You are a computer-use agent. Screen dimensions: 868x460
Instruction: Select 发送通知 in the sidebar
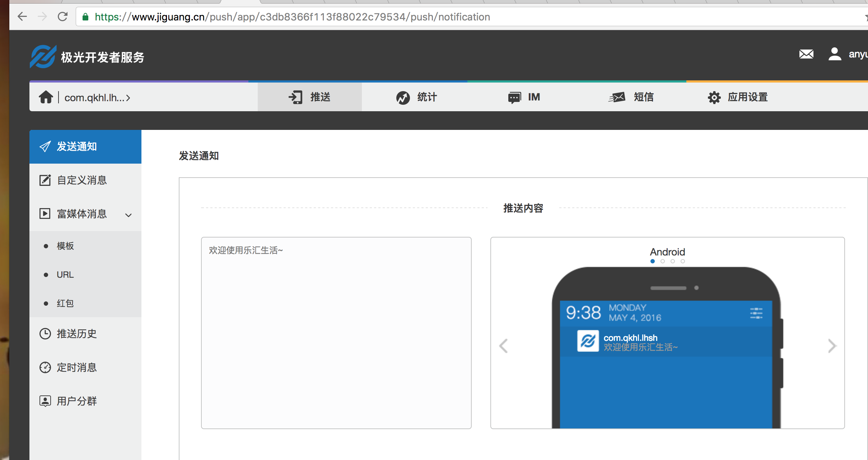85,146
